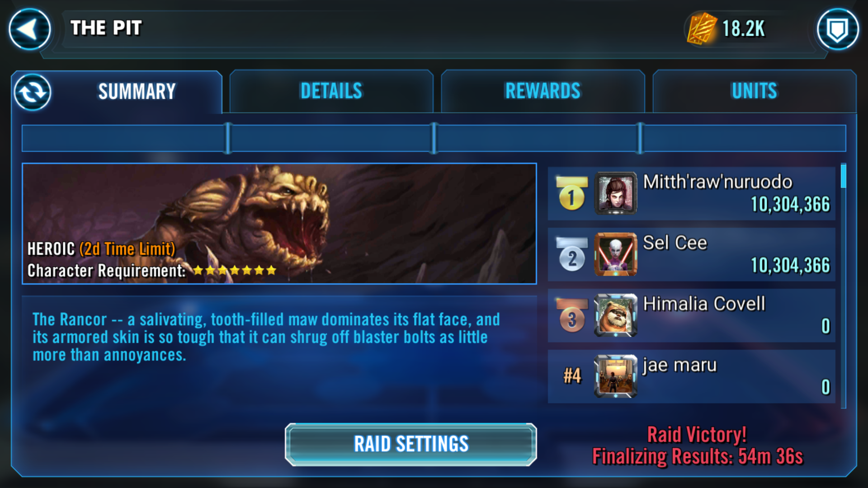Select Mitth'raw'nuruodo's player avatar
Screen dimensions: 868x488
pos(615,193)
